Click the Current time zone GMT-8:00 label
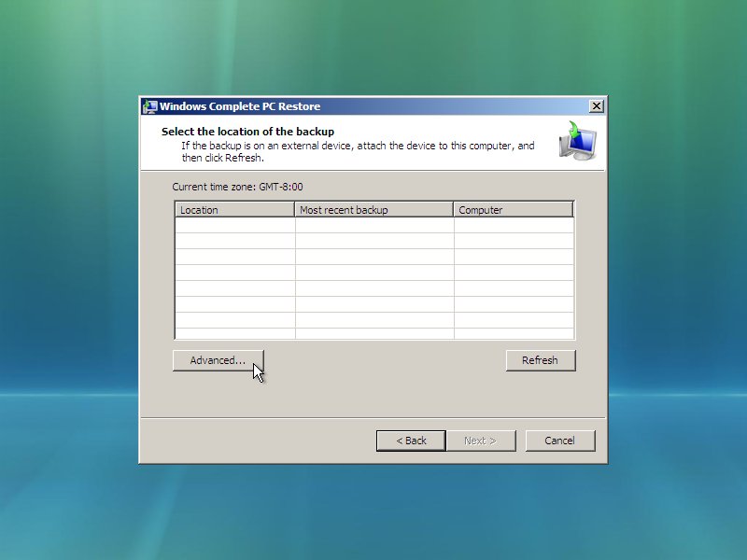This screenshot has width=747, height=560. click(x=237, y=187)
